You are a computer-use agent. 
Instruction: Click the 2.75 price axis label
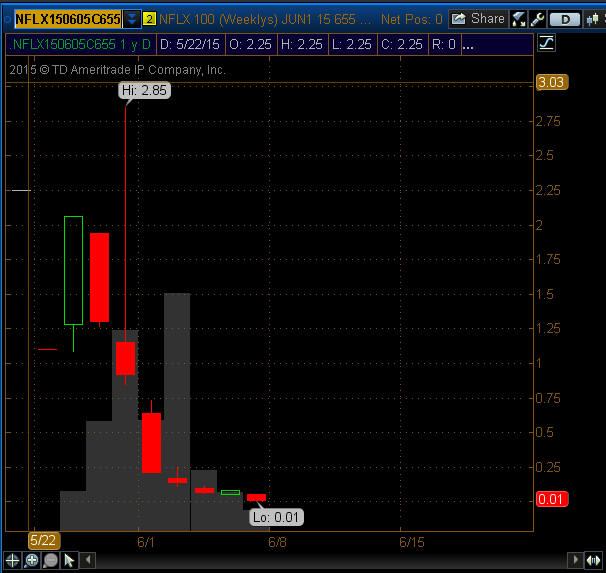[548, 122]
